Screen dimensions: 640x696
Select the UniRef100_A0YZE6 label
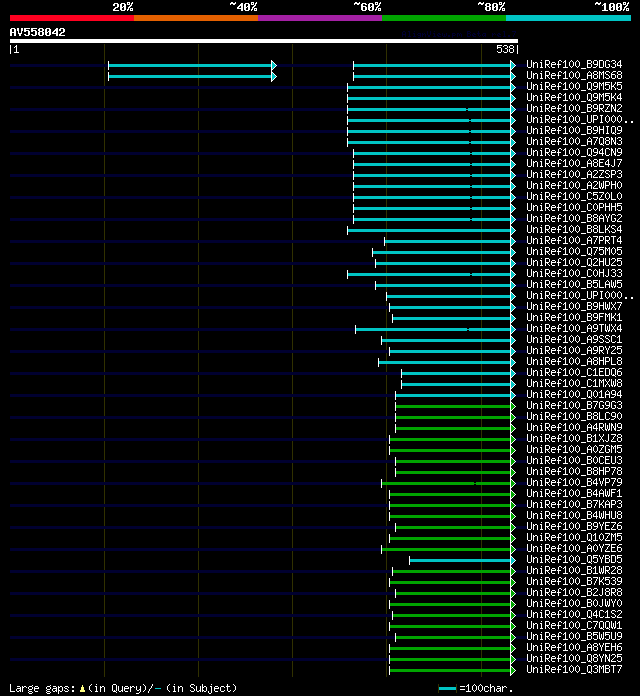[574, 548]
